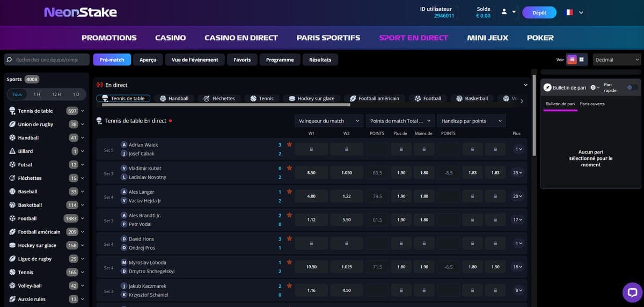Viewport: 644px width, 307px height.
Task: Go to CASINO EN DIRECT
Action: coord(241,38)
